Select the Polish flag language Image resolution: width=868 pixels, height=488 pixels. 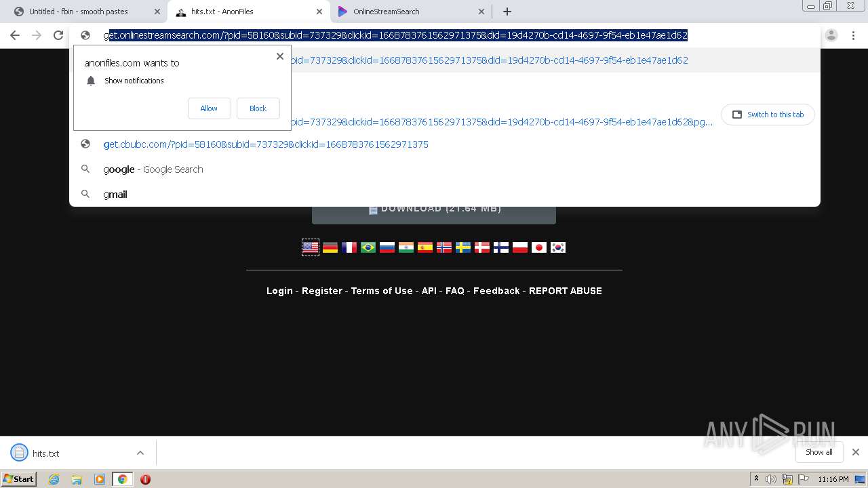pyautogui.click(x=520, y=247)
